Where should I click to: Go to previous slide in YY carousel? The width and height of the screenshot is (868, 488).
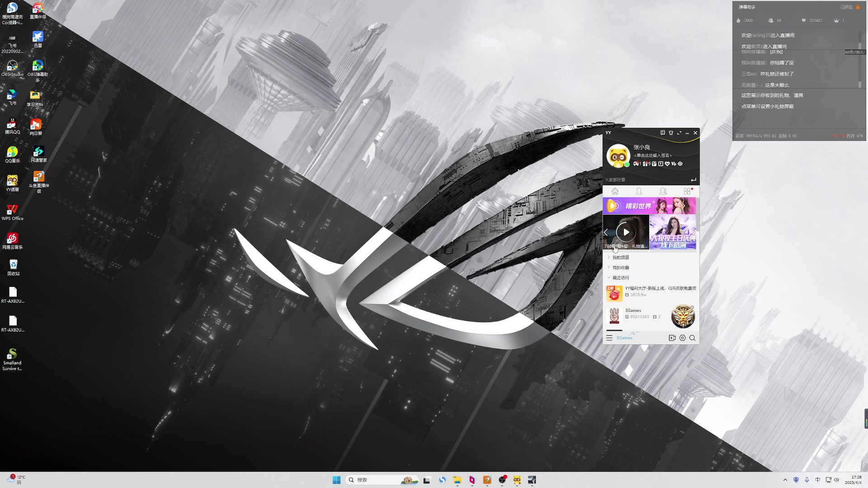(x=606, y=232)
